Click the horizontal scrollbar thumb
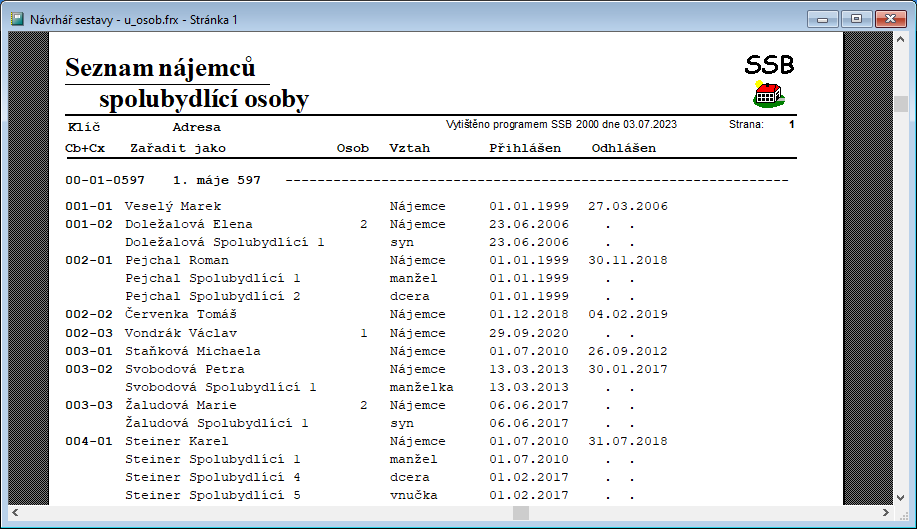 [521, 512]
